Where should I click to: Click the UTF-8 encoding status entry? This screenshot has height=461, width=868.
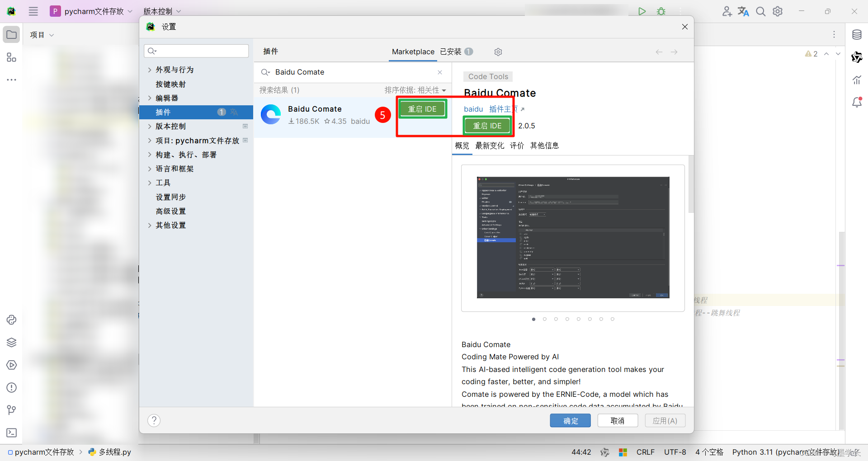(x=675, y=452)
